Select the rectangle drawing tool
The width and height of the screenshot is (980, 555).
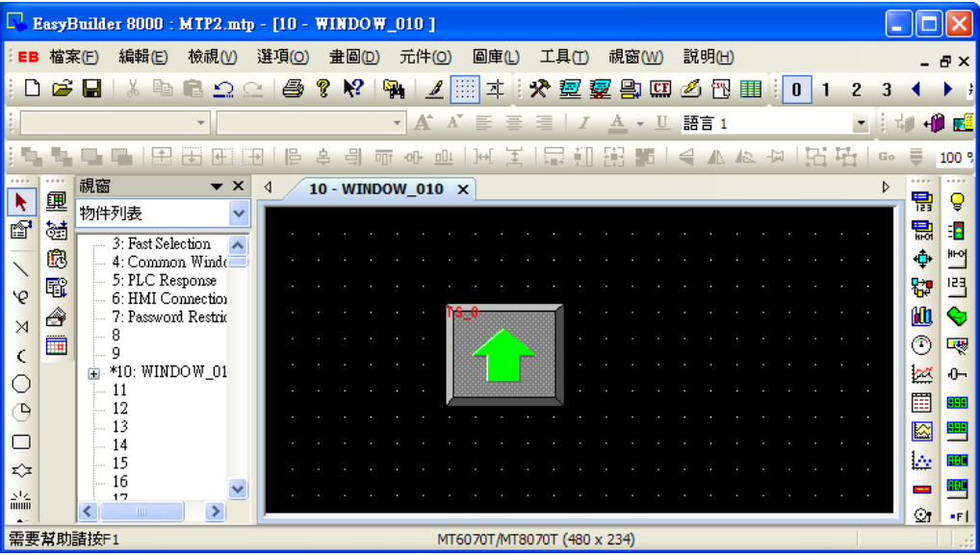(21, 442)
